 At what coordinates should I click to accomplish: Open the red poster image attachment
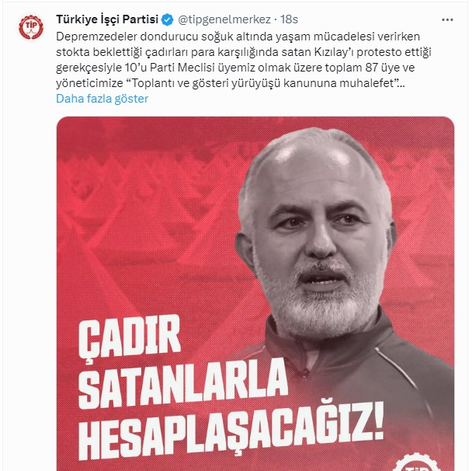click(255, 294)
